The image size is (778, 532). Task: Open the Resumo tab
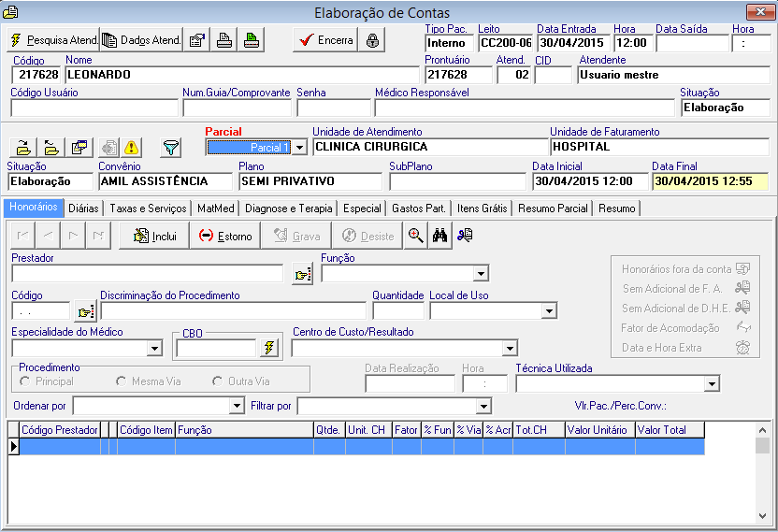click(617, 208)
